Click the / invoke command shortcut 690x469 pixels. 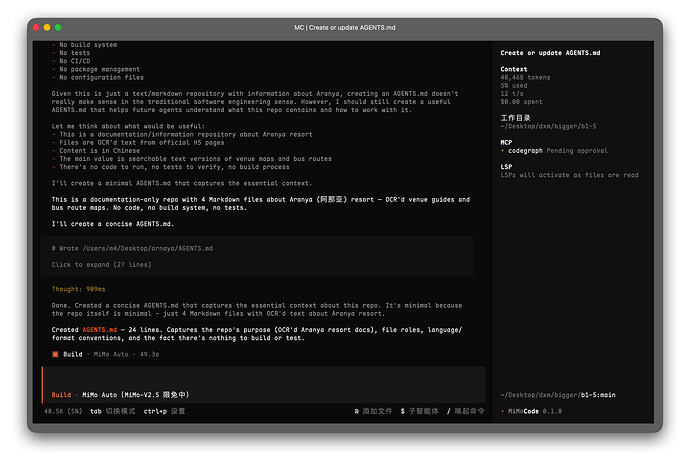click(x=466, y=411)
